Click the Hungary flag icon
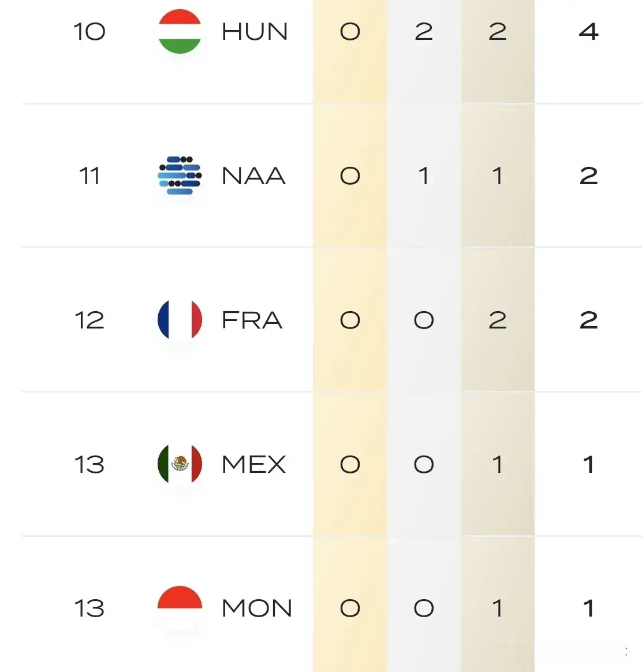This screenshot has width=642, height=672. point(180,31)
